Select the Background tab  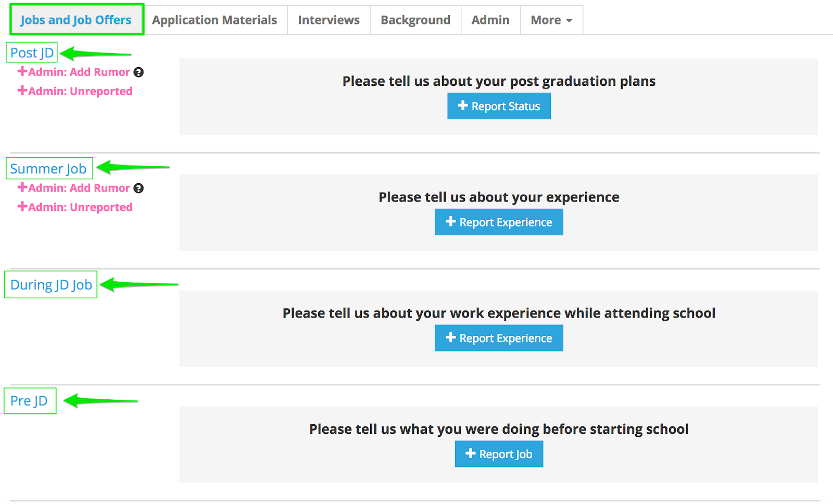[x=415, y=20]
